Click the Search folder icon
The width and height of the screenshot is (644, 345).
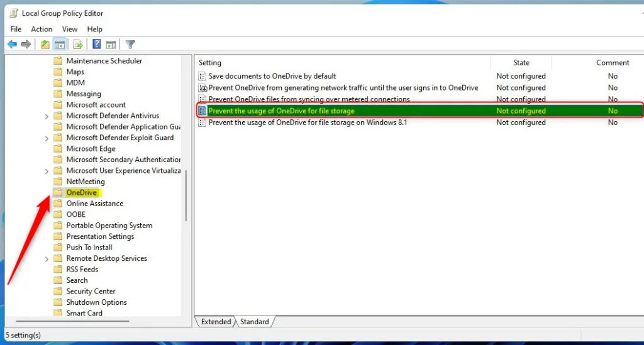coord(58,280)
